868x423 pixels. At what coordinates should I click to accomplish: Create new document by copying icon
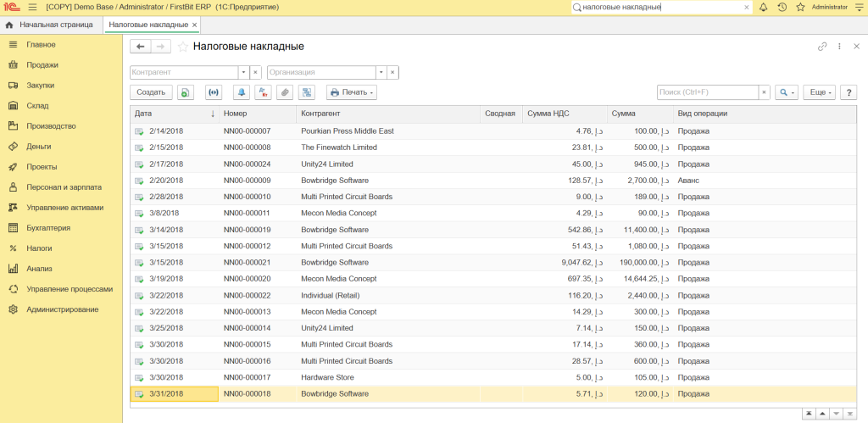pyautogui.click(x=186, y=92)
